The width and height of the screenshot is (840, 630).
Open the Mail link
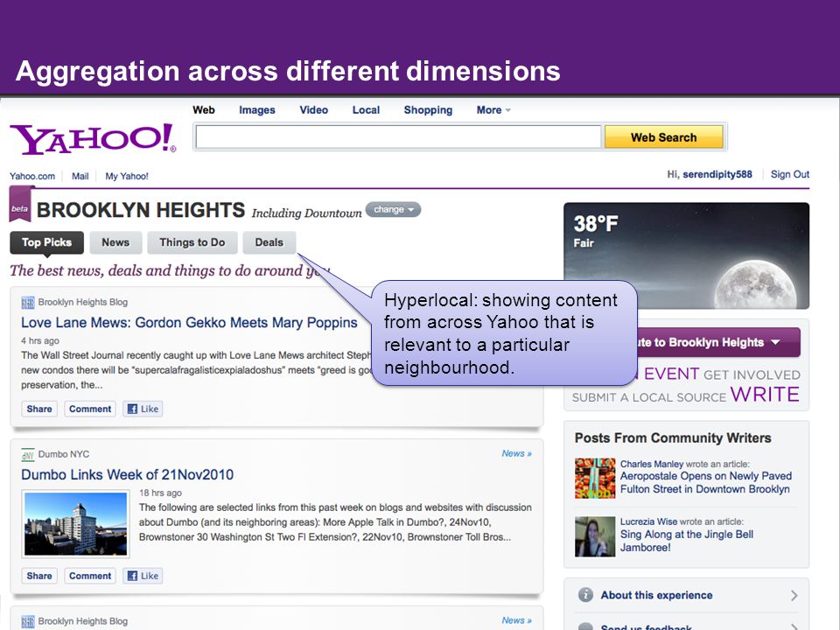click(x=80, y=176)
